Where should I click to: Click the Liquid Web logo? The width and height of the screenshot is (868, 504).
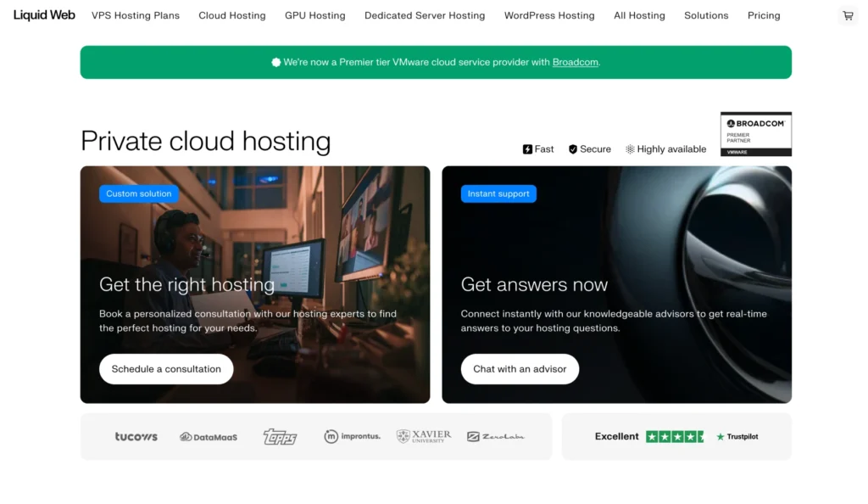pyautogui.click(x=43, y=14)
